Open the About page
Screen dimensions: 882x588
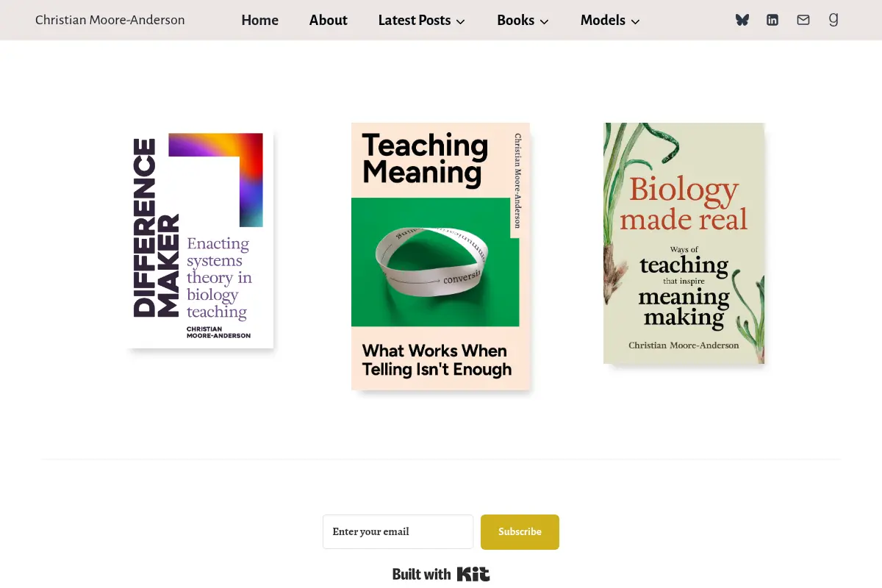[x=329, y=21]
